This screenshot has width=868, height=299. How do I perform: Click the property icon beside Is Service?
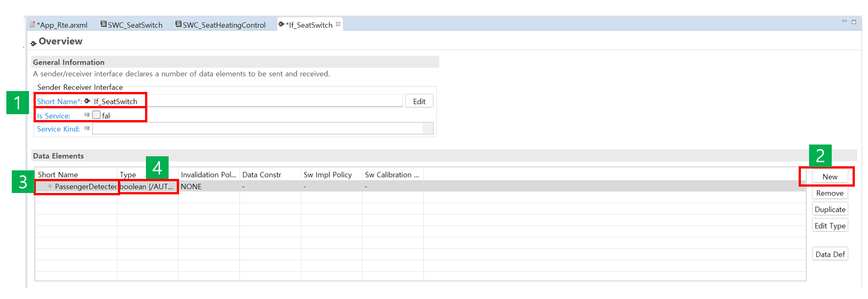(87, 115)
